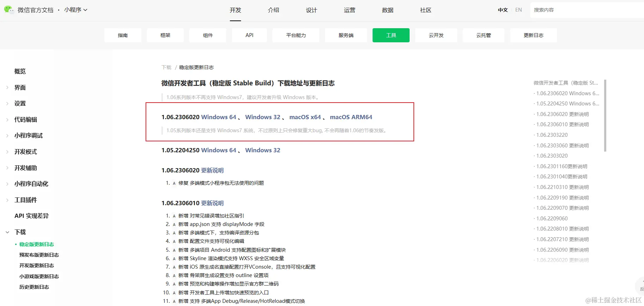Select the green 工具 sub-navigation tab

pos(391,35)
